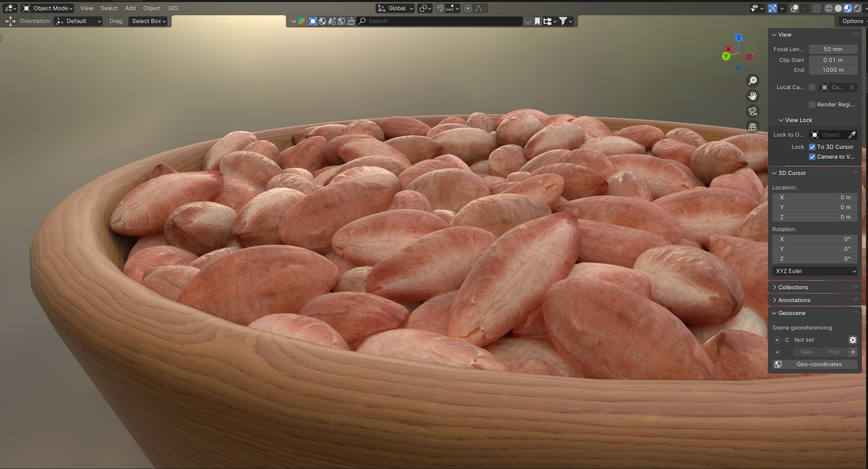Viewport: 868px width, 469px height.
Task: Expand the Annotations panel
Action: (x=794, y=300)
